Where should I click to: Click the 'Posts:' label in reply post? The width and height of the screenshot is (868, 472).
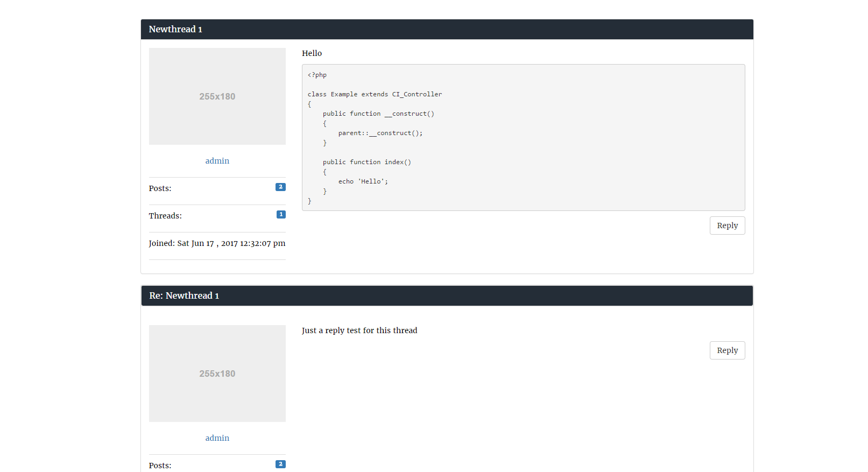(160, 466)
